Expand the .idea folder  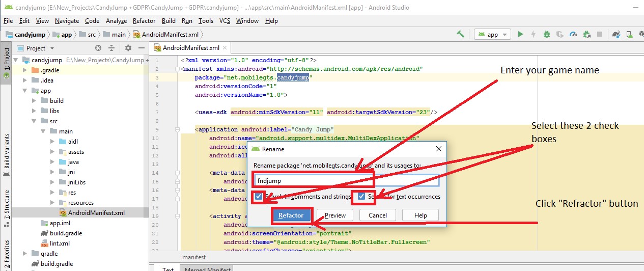pyautogui.click(x=24, y=80)
